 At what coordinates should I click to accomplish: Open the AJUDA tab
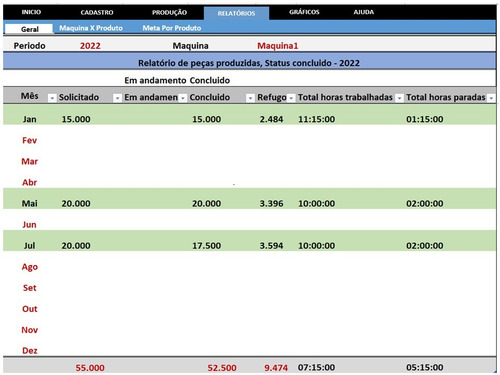364,12
